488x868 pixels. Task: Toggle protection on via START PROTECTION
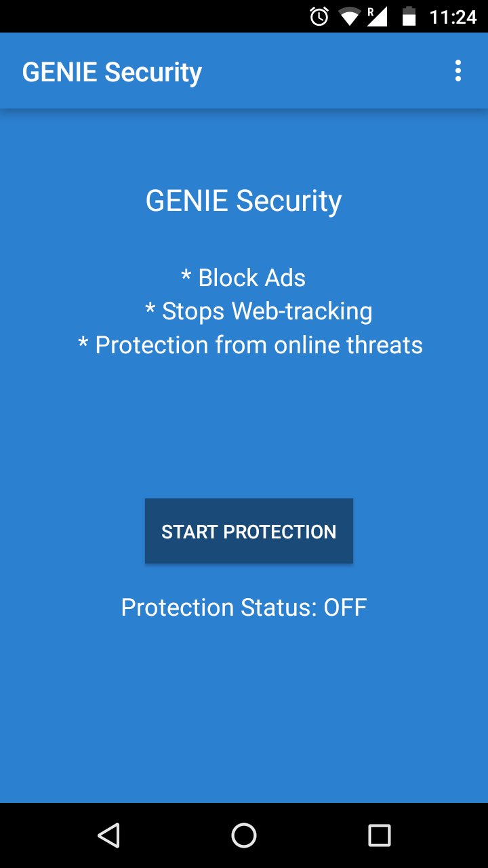click(x=249, y=530)
